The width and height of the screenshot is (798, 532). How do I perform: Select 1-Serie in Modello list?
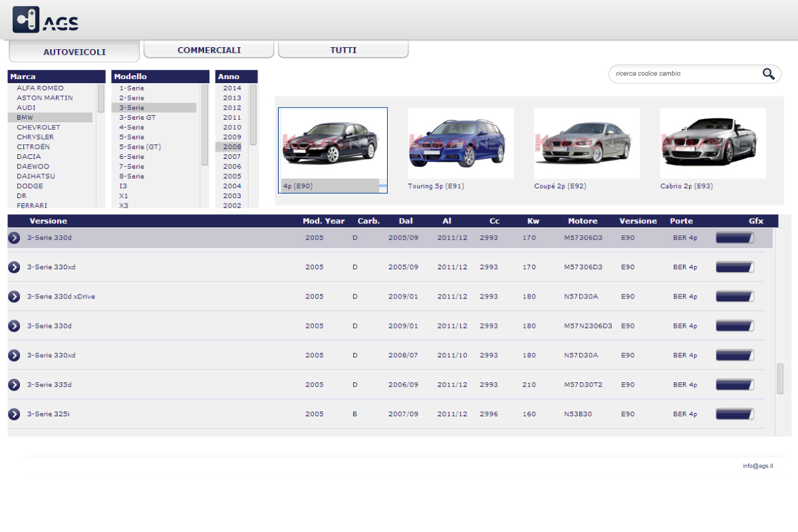coord(132,88)
